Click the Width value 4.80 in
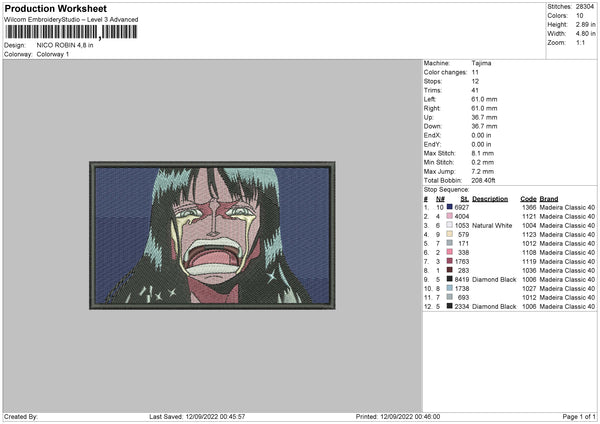The width and height of the screenshot is (600, 424). tap(585, 34)
